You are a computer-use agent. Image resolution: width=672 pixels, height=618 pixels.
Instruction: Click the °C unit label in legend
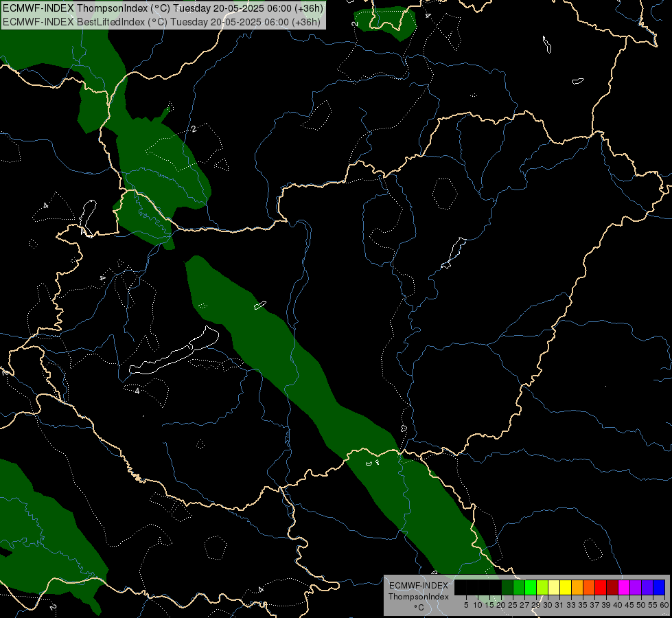419,607
